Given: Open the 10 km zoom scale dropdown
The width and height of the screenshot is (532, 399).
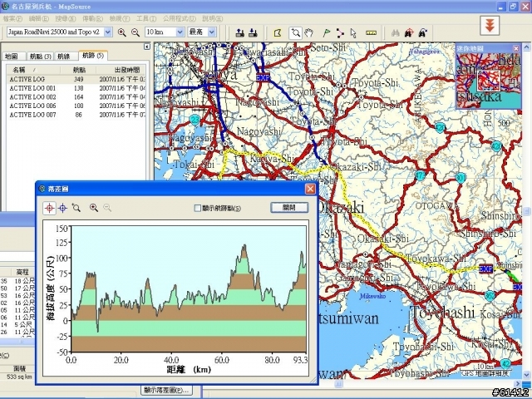Looking at the screenshot, I should coord(180,32).
